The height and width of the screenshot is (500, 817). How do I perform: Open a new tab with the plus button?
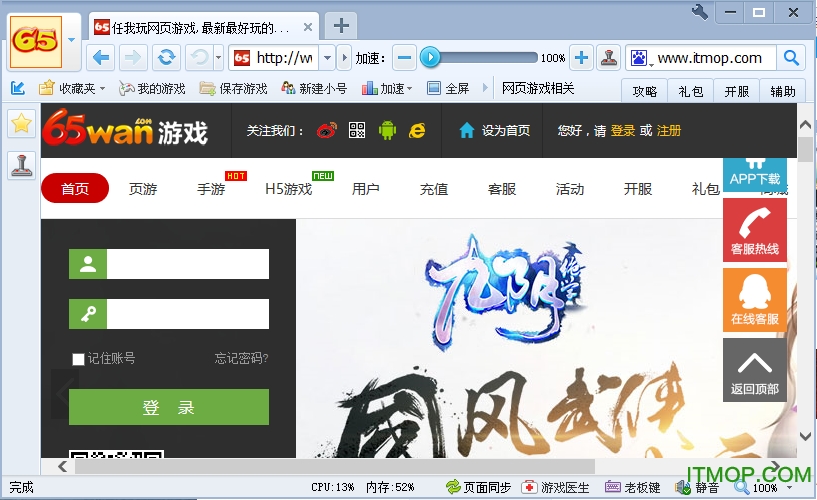tap(341, 26)
